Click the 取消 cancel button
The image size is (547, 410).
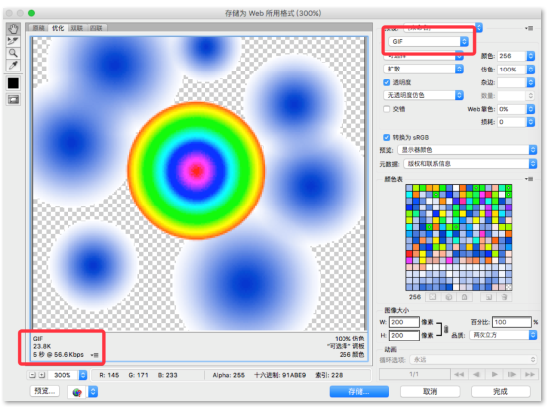click(x=430, y=392)
